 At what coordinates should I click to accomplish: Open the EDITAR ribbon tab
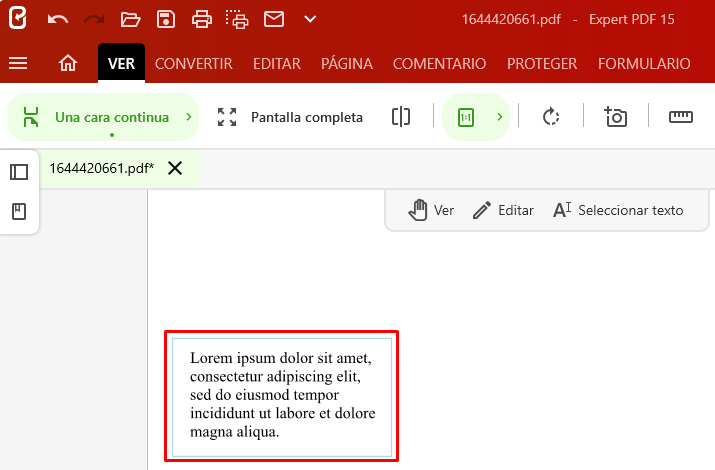277,64
